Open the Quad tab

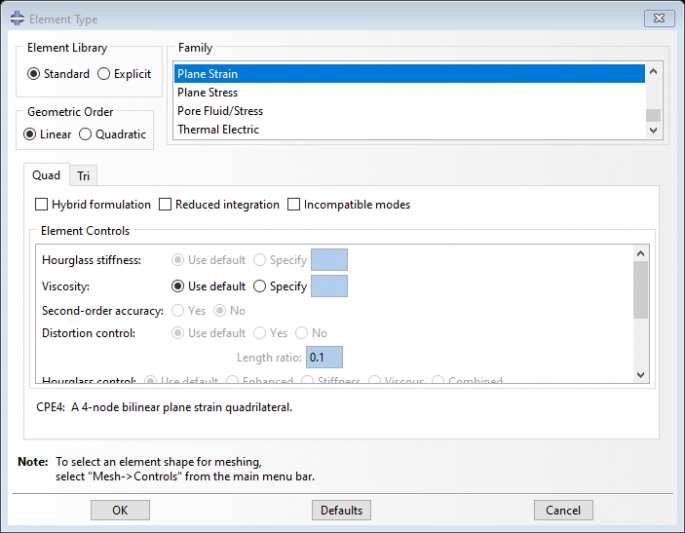click(x=46, y=175)
